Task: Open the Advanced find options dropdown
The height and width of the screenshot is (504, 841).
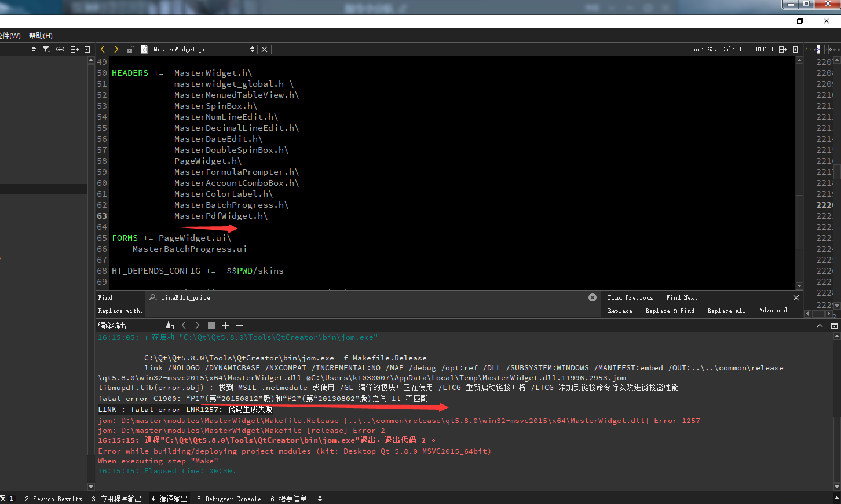Action: pos(777,311)
